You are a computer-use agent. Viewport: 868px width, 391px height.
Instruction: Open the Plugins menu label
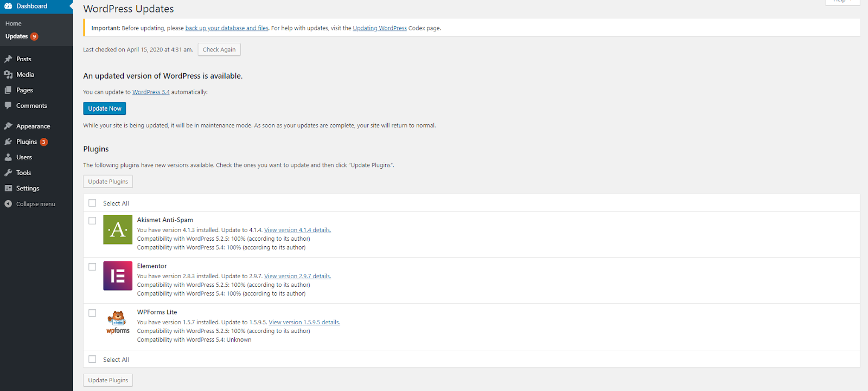27,142
